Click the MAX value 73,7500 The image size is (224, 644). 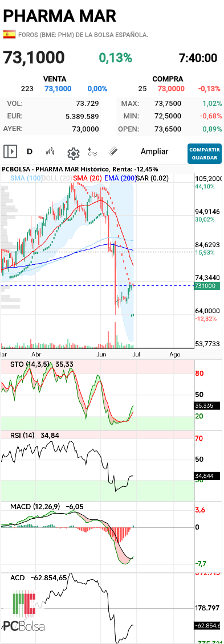[168, 104]
